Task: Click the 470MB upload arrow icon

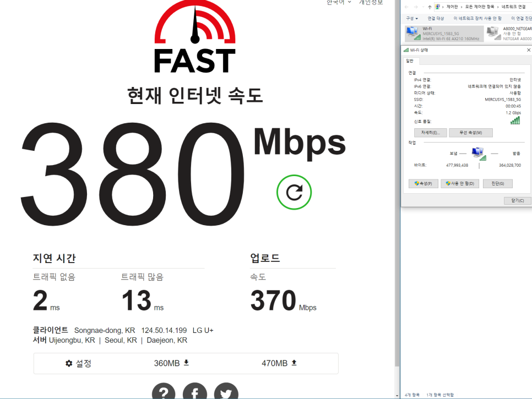Action: [x=294, y=363]
